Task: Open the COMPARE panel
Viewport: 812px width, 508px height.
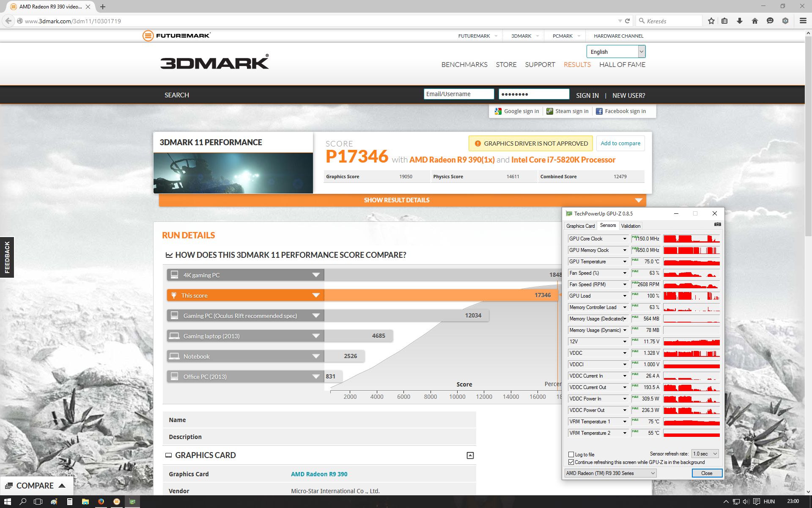Action: tap(36, 486)
